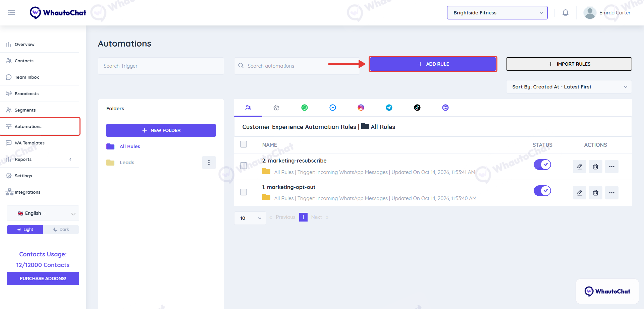The width and height of the screenshot is (644, 309).
Task: Edit the marketing-opt-out rule
Action: (x=580, y=193)
